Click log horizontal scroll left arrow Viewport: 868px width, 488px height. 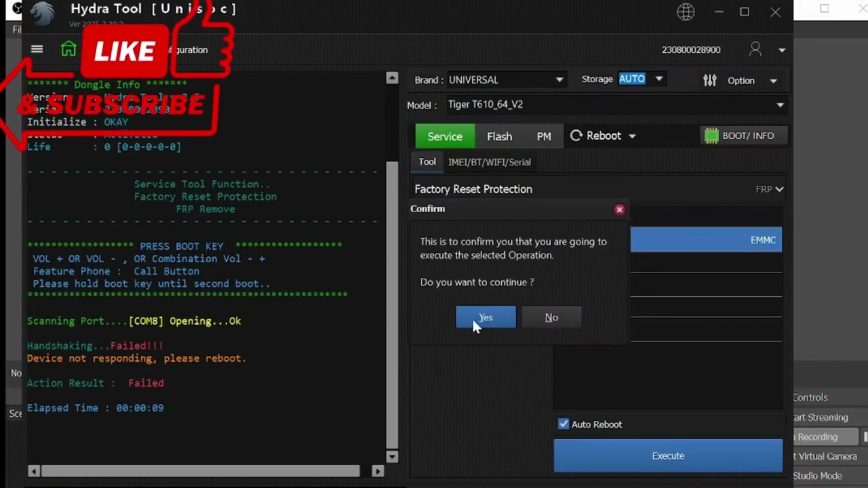(33, 471)
